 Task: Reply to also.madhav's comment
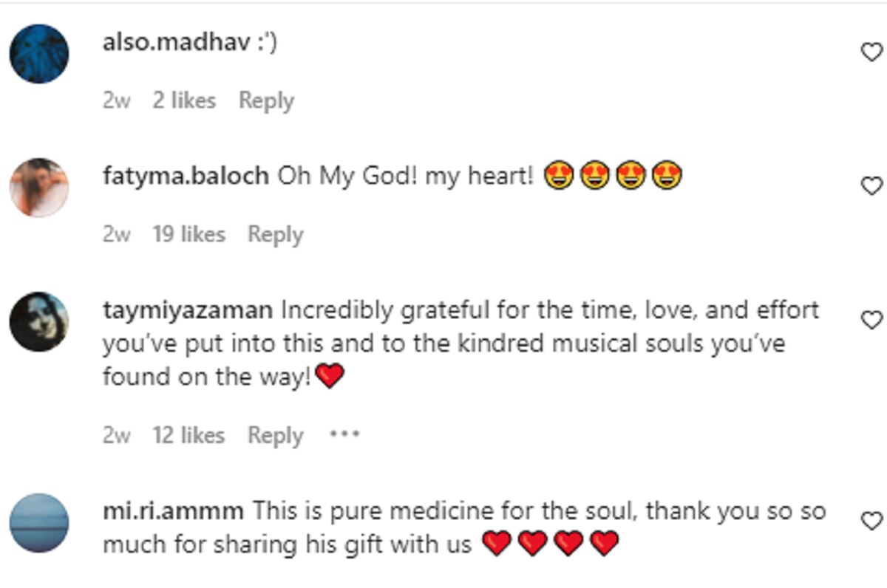[266, 100]
